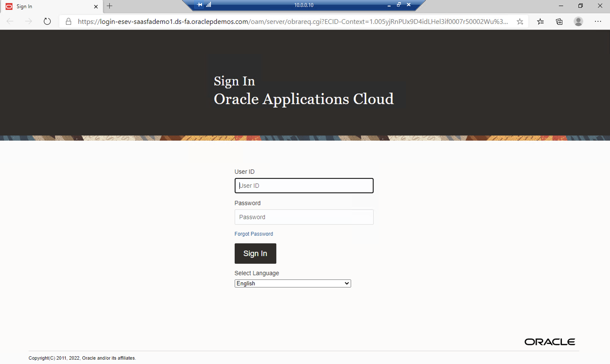
Task: Open the favorites list icon
Action: point(540,22)
